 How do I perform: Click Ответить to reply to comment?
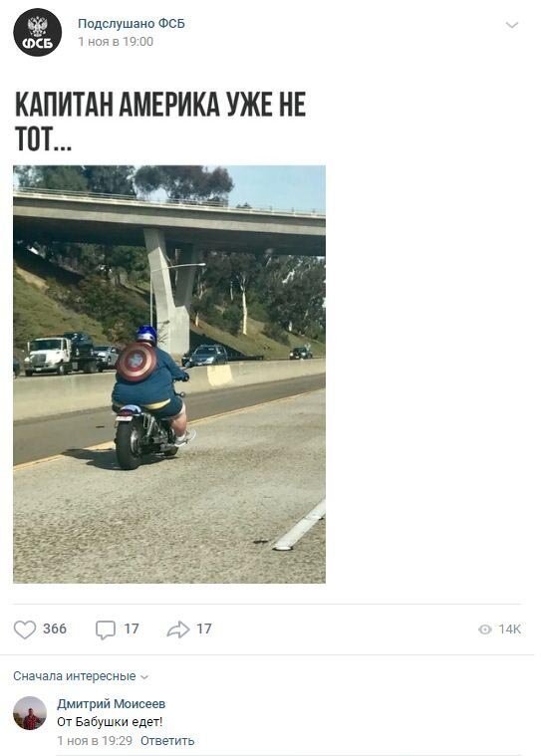[x=167, y=741]
